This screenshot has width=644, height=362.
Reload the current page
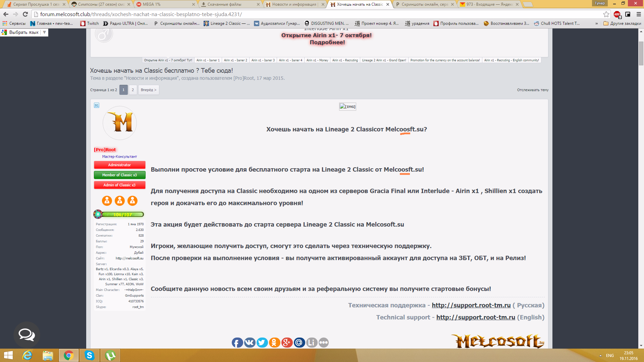tap(25, 14)
